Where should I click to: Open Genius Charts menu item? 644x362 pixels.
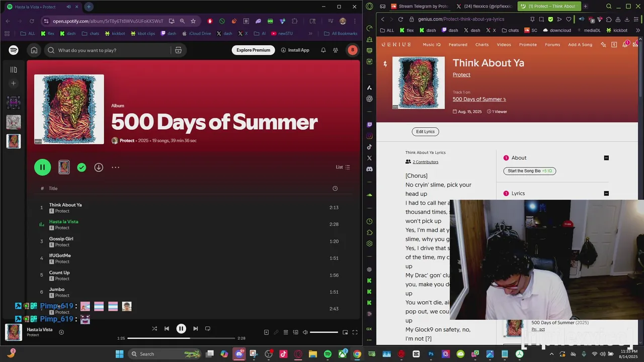click(482, 45)
